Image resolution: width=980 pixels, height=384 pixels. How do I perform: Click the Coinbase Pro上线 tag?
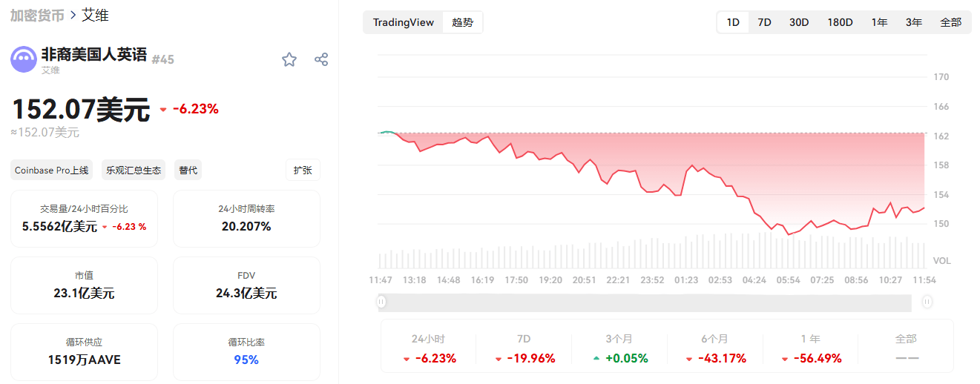pyautogui.click(x=52, y=171)
